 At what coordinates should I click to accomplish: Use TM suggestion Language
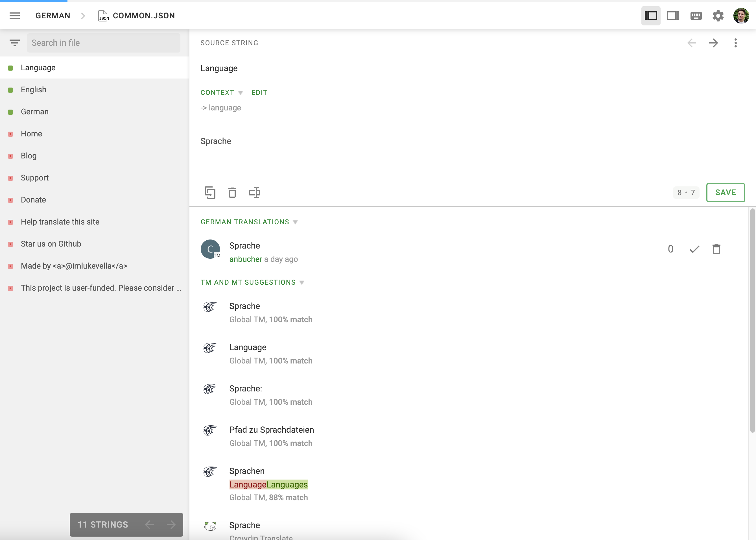pos(248,347)
